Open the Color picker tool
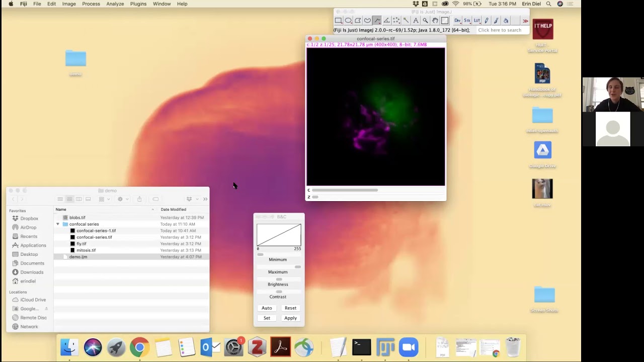Viewport: 644px width, 362px height. point(445,21)
